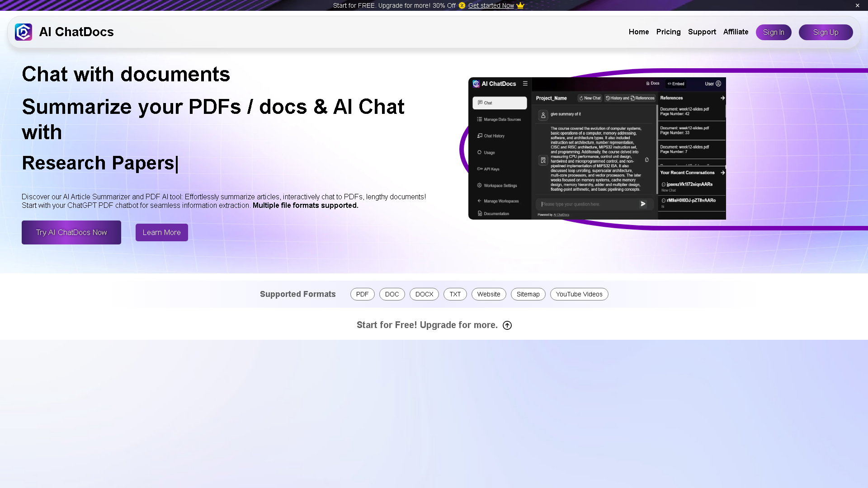This screenshot has height=488, width=868.
Task: Click the 'Supported Formats' label
Action: [297, 294]
